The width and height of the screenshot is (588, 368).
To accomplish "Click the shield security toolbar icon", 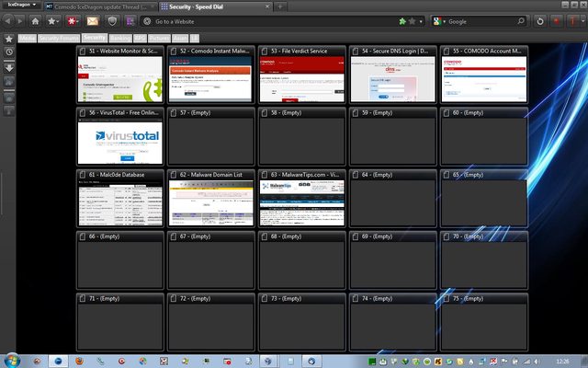I will click(x=112, y=21).
